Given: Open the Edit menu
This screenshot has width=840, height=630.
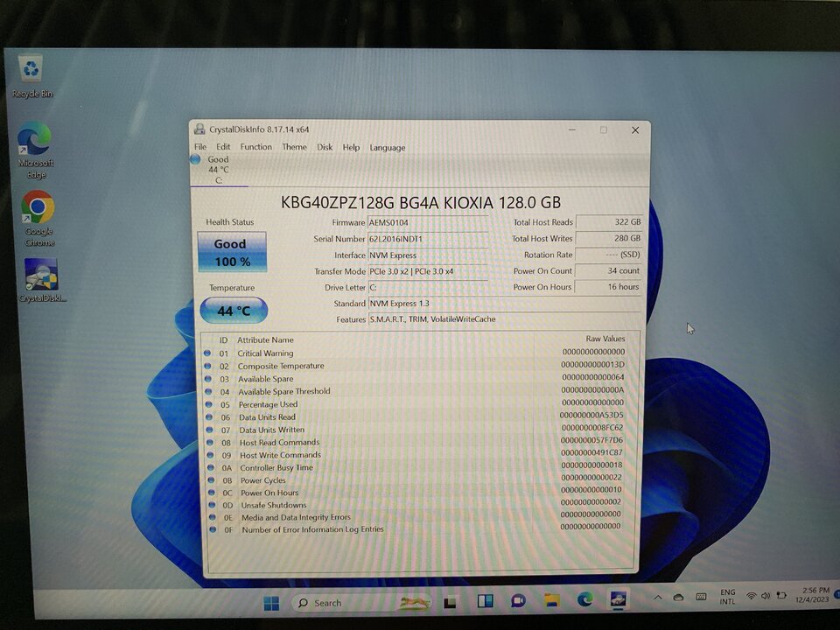Looking at the screenshot, I should 223,147.
